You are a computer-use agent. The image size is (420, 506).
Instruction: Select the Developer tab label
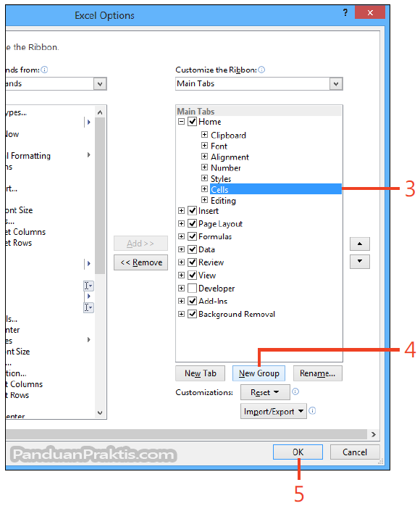click(x=217, y=289)
